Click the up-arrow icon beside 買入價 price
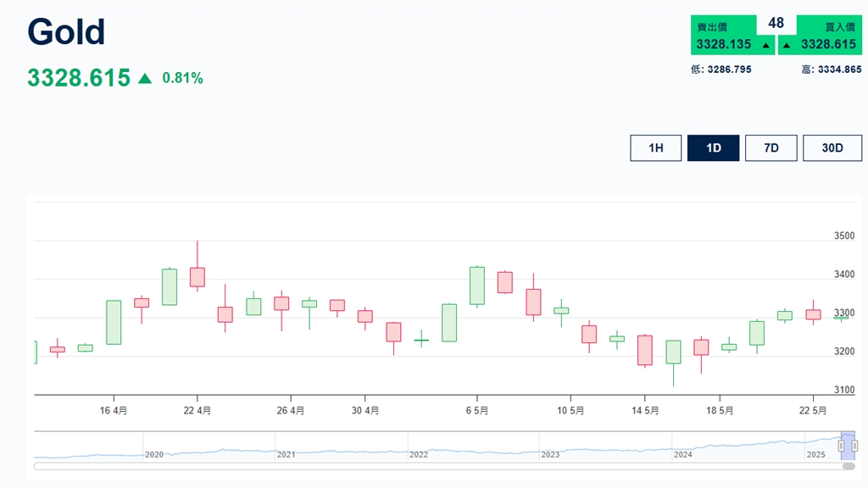 click(787, 45)
